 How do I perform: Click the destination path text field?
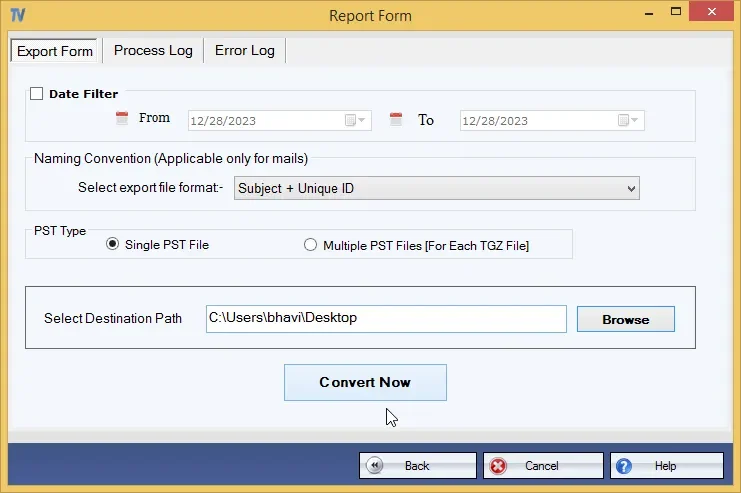click(x=386, y=319)
